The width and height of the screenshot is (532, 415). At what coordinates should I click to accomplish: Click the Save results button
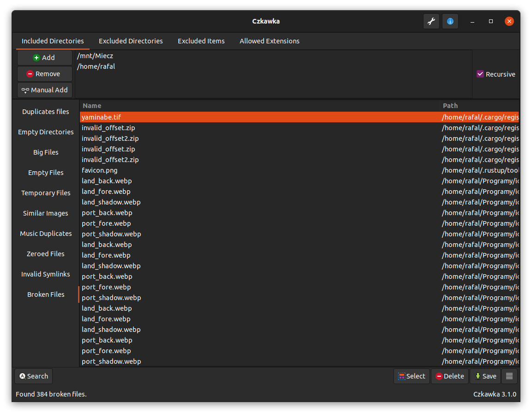pos(485,376)
